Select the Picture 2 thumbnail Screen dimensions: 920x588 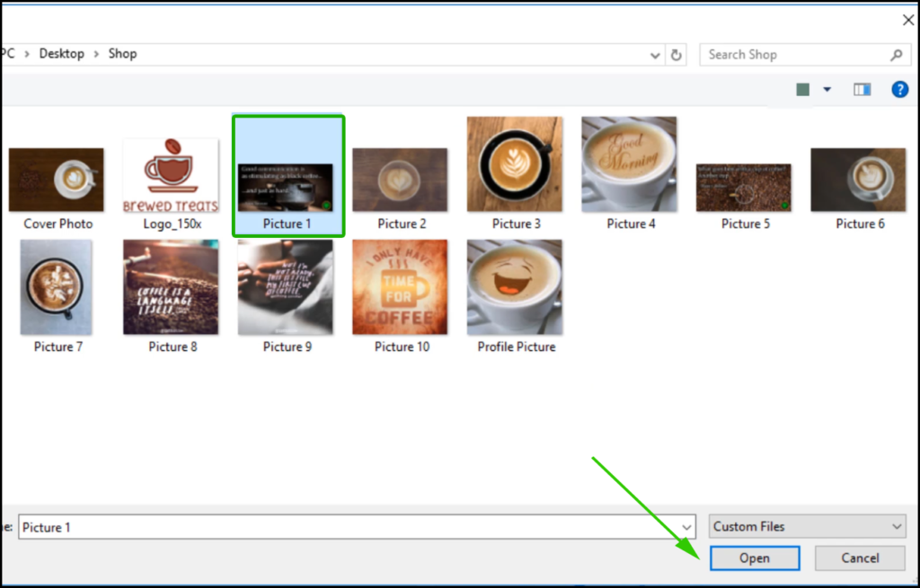(x=400, y=180)
